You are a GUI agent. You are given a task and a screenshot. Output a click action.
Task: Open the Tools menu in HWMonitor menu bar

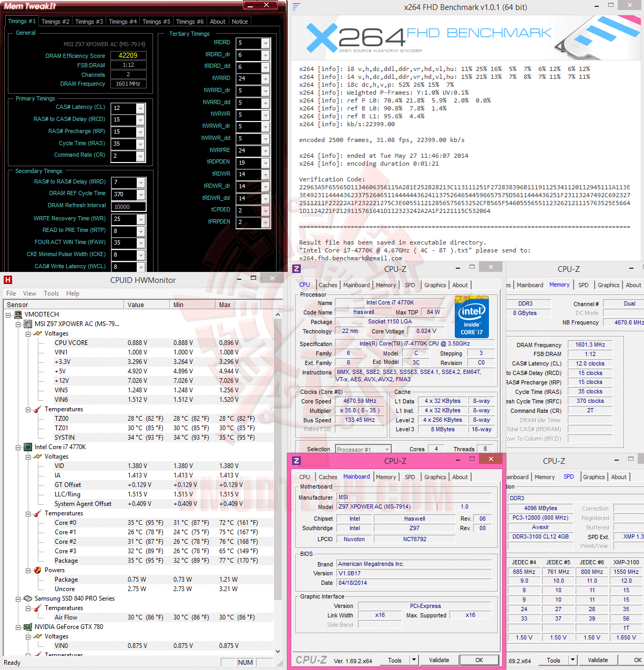click(52, 293)
